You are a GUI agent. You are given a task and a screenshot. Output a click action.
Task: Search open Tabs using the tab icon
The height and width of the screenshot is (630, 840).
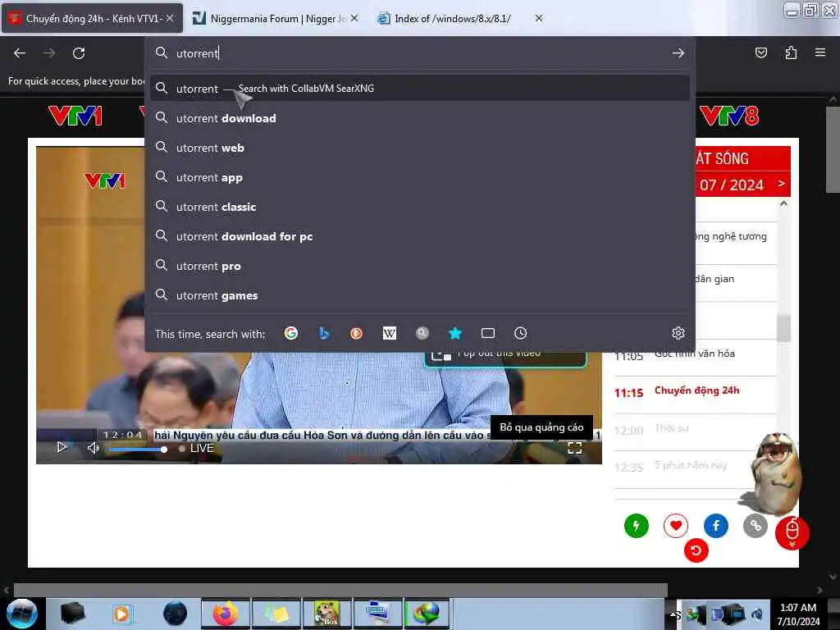pyautogui.click(x=487, y=333)
